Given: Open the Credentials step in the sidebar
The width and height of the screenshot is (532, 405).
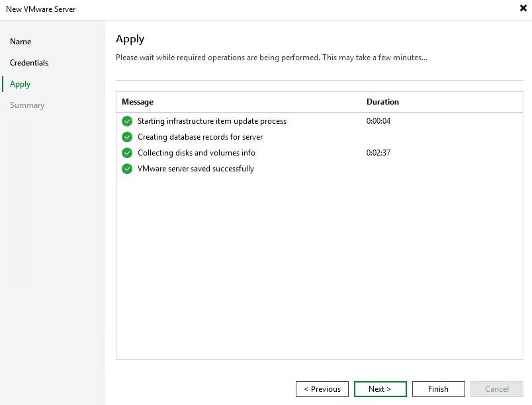Looking at the screenshot, I should click(x=28, y=62).
